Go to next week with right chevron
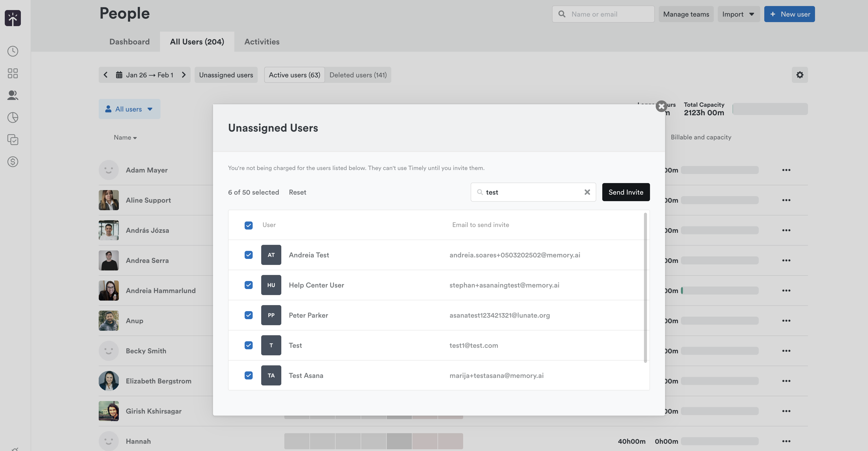Image resolution: width=868 pixels, height=451 pixels. coord(184,75)
